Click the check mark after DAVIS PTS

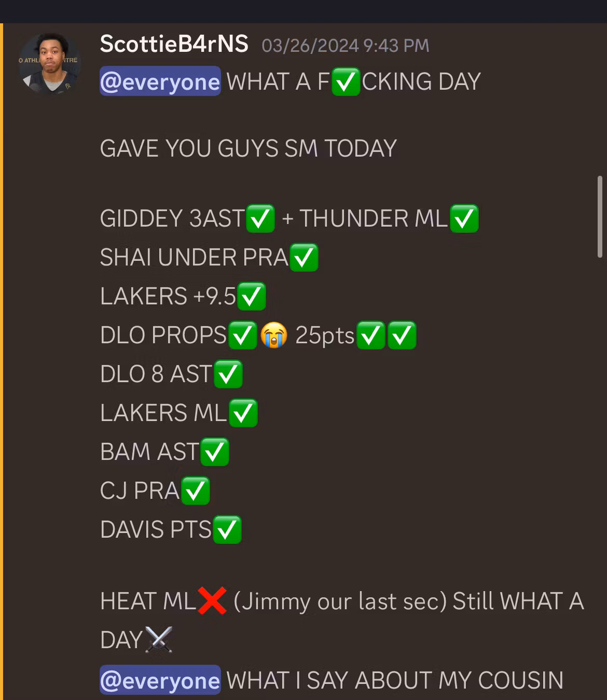[227, 529]
